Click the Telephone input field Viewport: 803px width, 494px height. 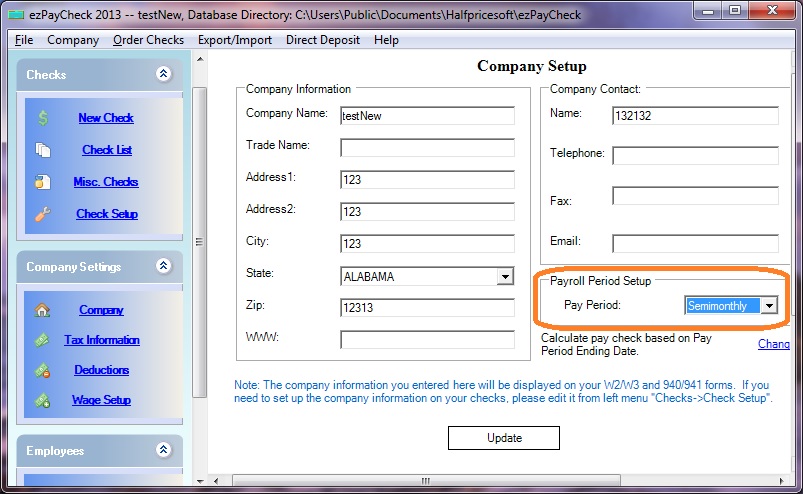[x=695, y=155]
